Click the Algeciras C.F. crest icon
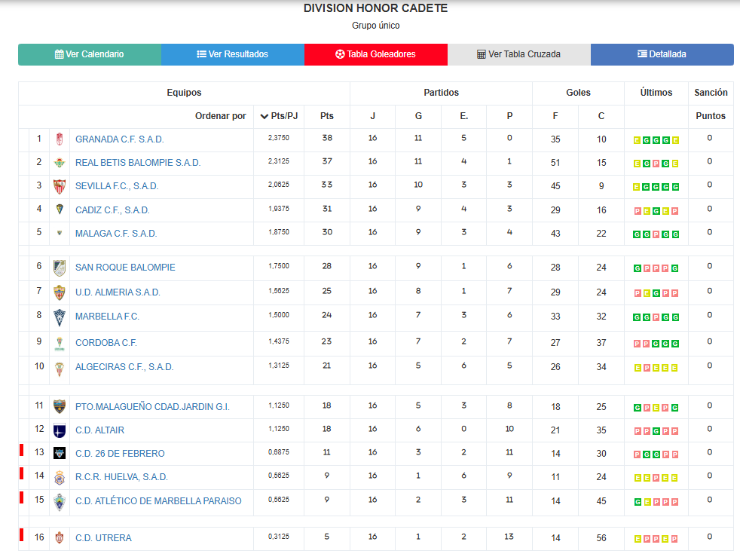The image size is (740, 560). pos(60,369)
